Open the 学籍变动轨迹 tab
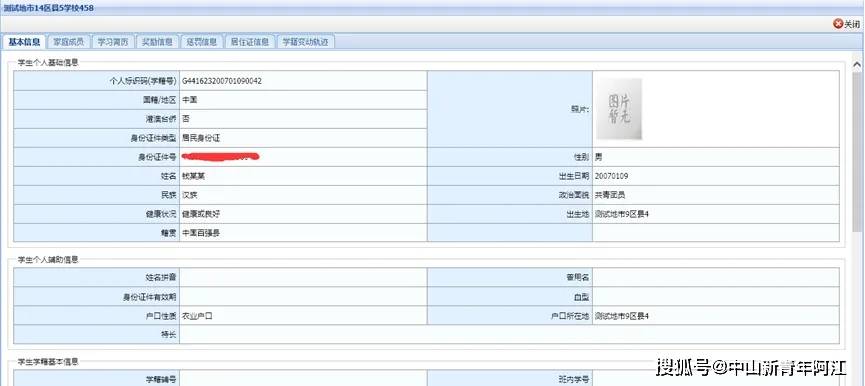This screenshot has height=386, width=865. 306,42
